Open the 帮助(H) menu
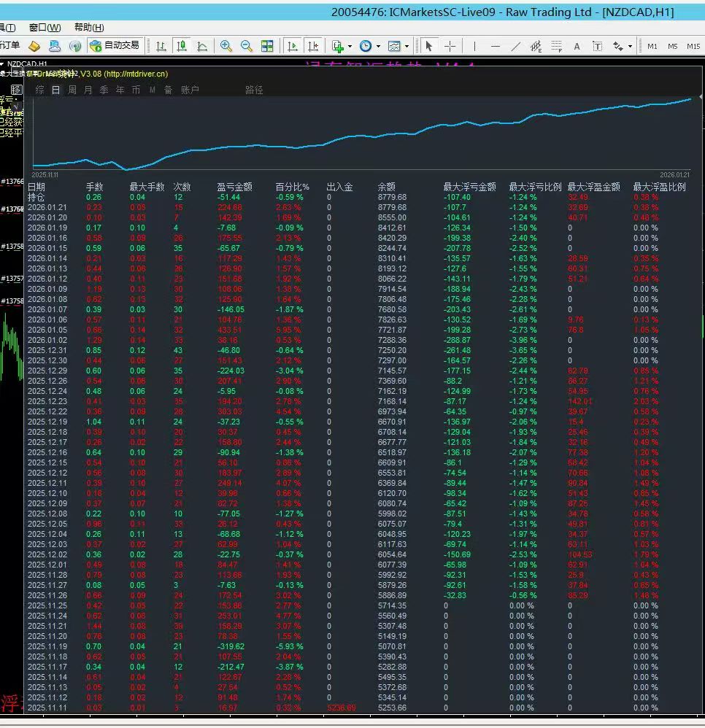 click(89, 28)
